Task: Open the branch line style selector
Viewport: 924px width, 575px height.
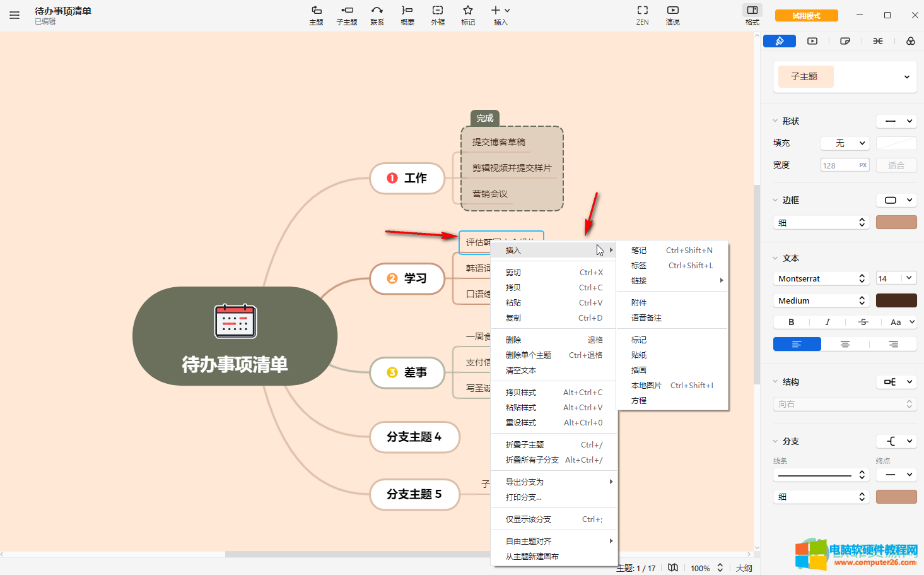Action: click(821, 475)
